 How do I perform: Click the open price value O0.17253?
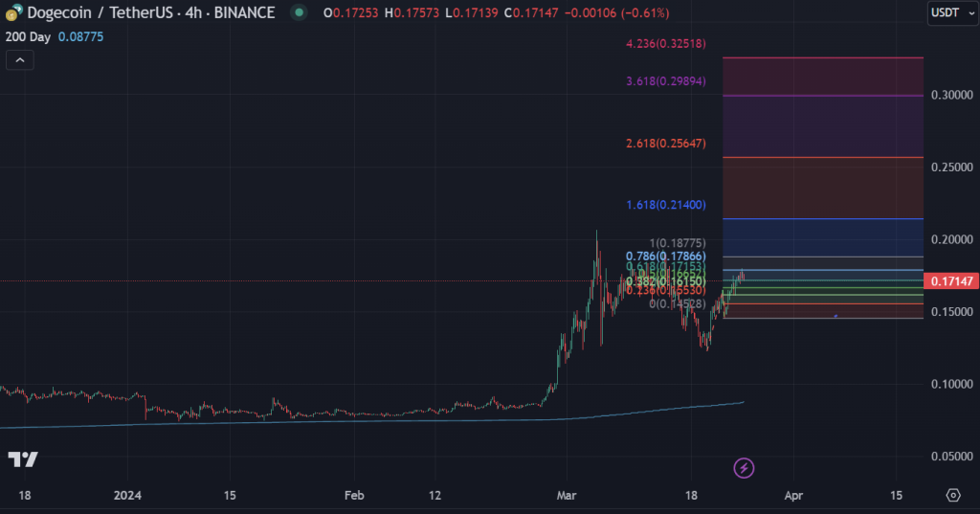click(350, 12)
